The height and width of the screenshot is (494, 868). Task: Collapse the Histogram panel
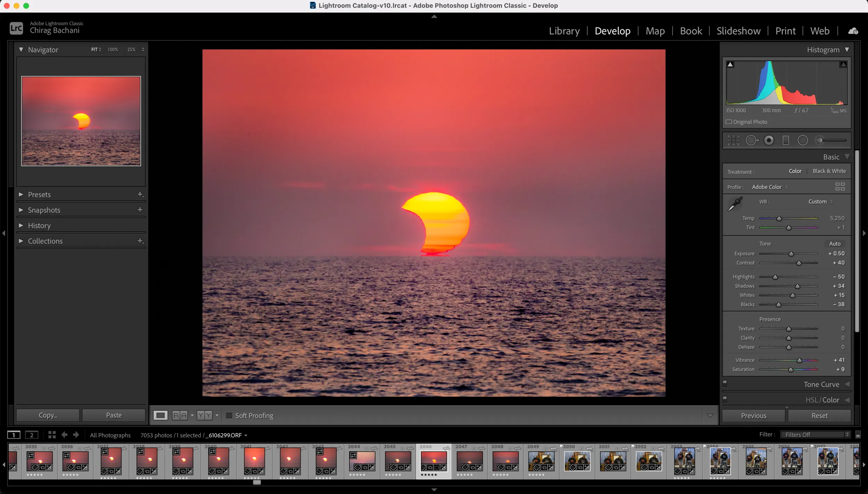(847, 50)
